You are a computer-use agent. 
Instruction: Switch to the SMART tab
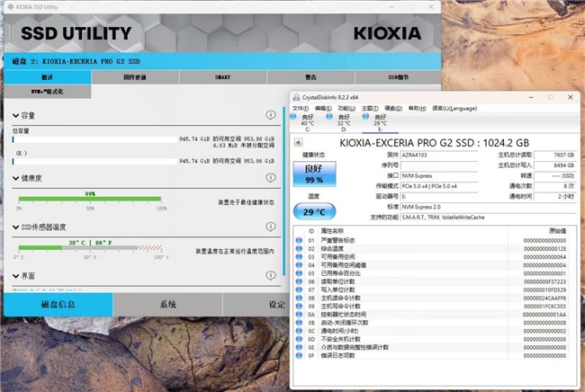pyautogui.click(x=222, y=77)
